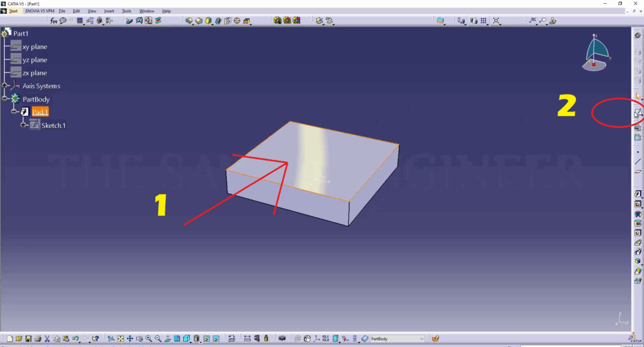Image resolution: width=644 pixels, height=347 pixels.
Task: Expand the Sketch.1 tree node
Action: point(24,125)
